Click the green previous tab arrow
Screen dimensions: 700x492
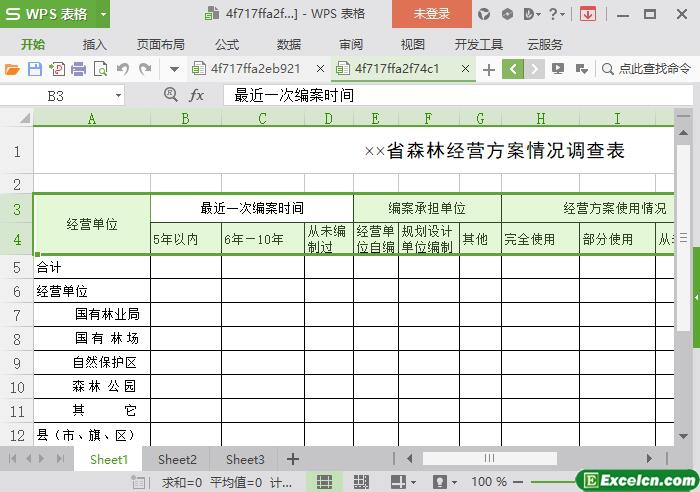click(513, 69)
